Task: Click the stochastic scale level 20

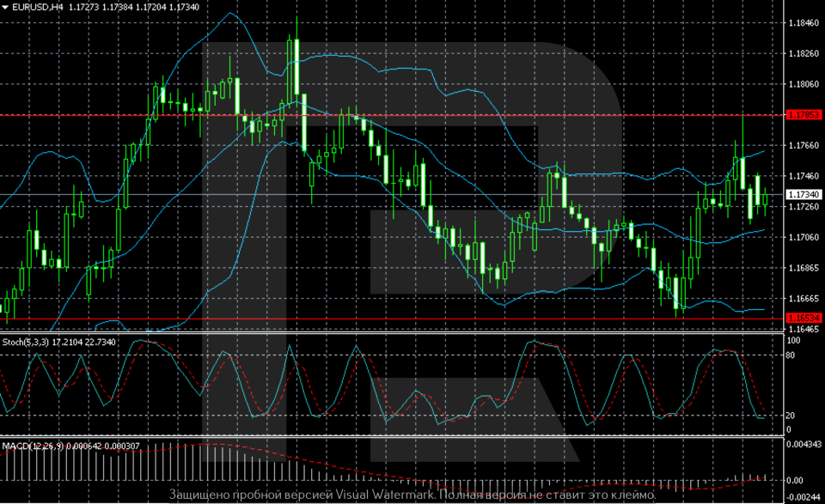Action: [x=791, y=416]
